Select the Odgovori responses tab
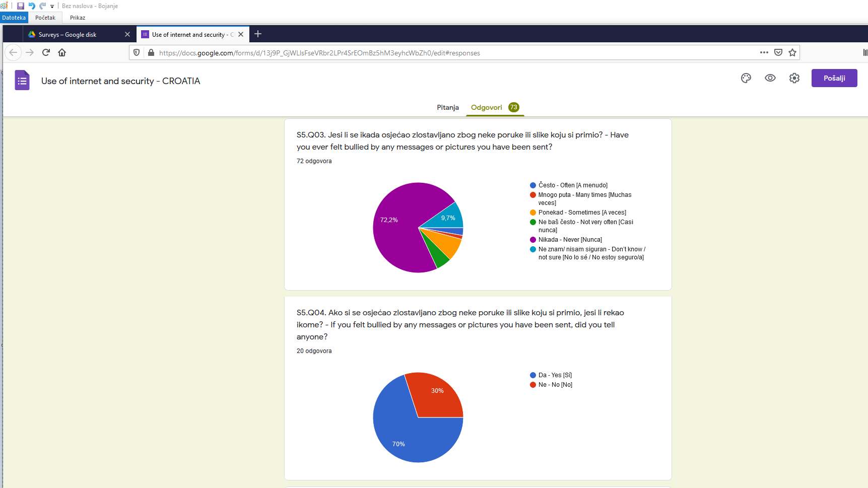868x488 pixels. 487,107
